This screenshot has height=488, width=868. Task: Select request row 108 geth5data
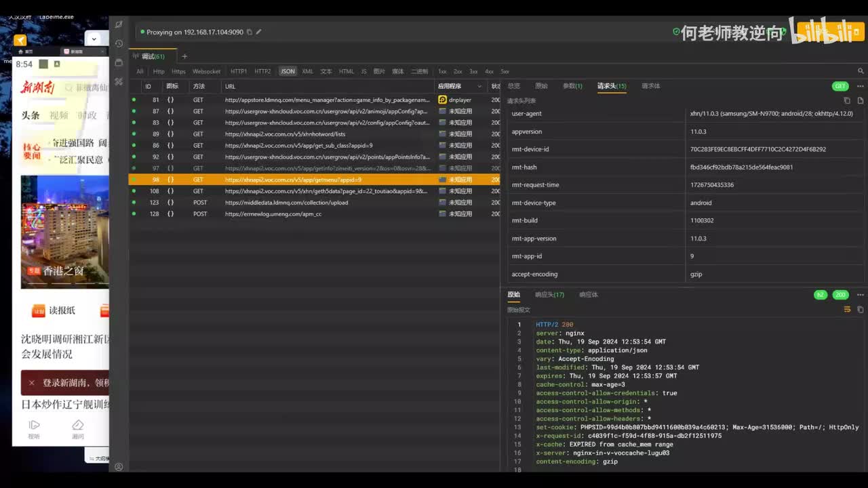315,191
